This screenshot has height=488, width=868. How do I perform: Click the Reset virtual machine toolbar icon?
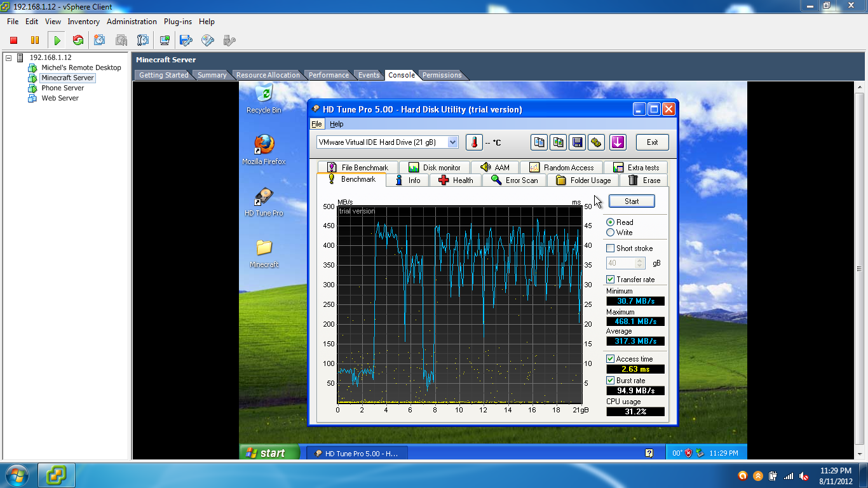coord(78,40)
